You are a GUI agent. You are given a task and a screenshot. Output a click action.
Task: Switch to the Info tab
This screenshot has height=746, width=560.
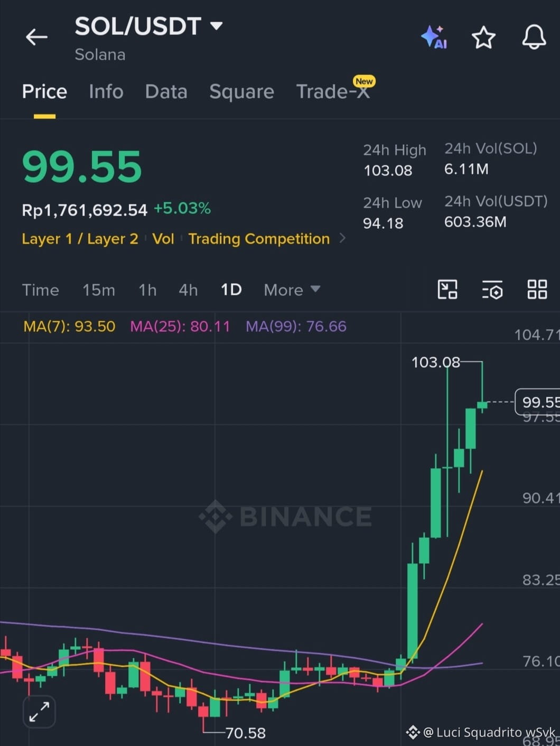[106, 92]
